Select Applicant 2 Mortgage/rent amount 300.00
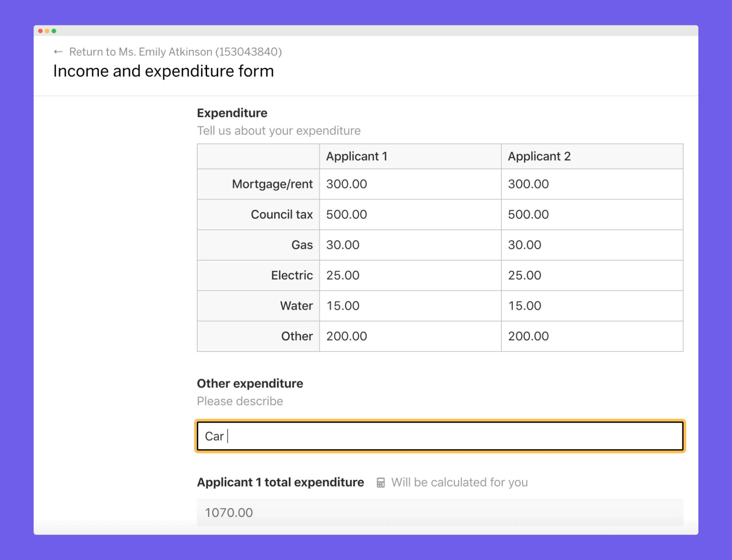732x560 pixels. pos(528,184)
